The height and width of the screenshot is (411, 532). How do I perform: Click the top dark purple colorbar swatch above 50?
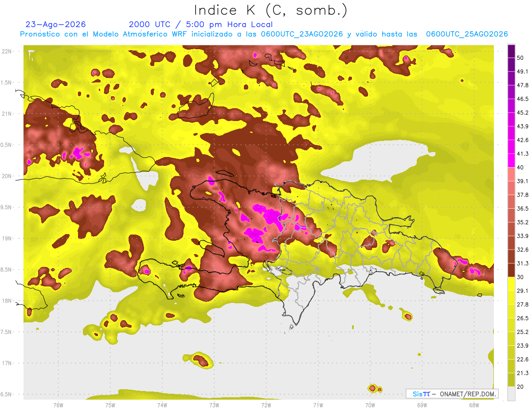(x=511, y=51)
